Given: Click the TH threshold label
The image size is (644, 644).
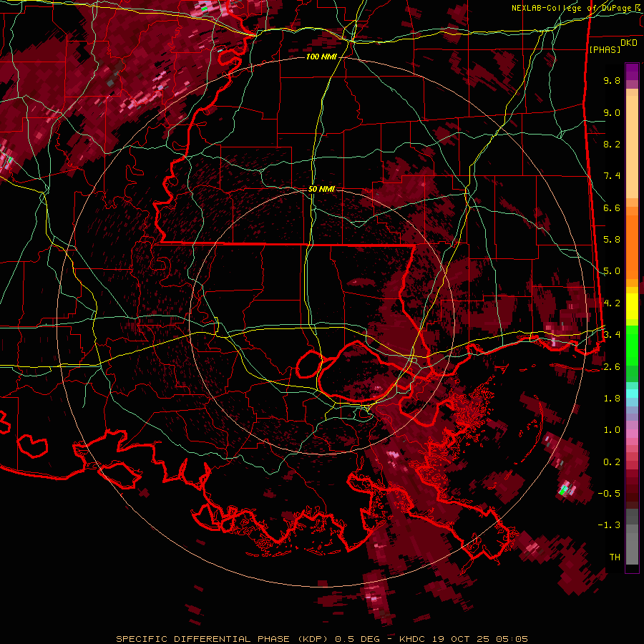Looking at the screenshot, I should [615, 557].
